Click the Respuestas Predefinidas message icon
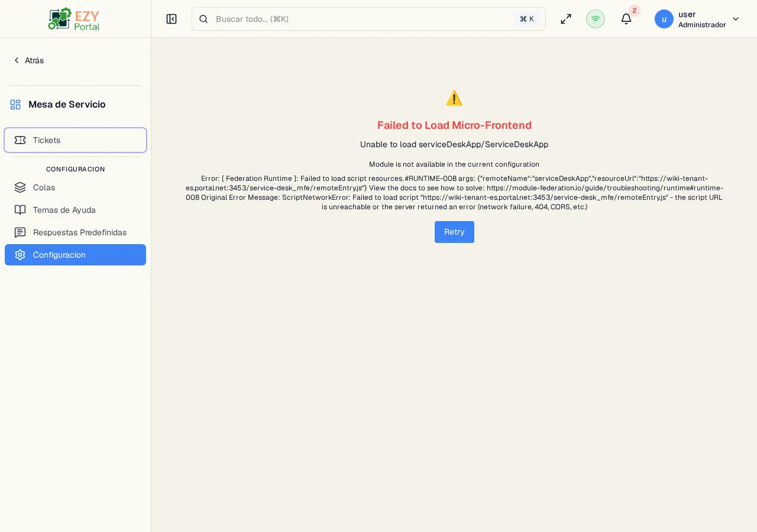Image resolution: width=757 pixels, height=532 pixels. click(20, 232)
